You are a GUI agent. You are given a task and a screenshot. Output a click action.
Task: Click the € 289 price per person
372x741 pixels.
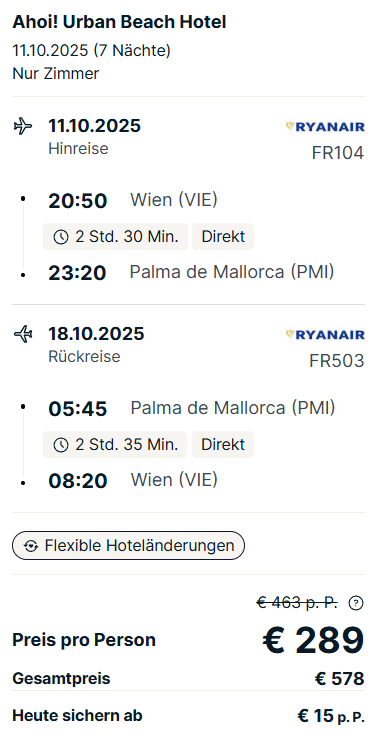click(x=313, y=640)
